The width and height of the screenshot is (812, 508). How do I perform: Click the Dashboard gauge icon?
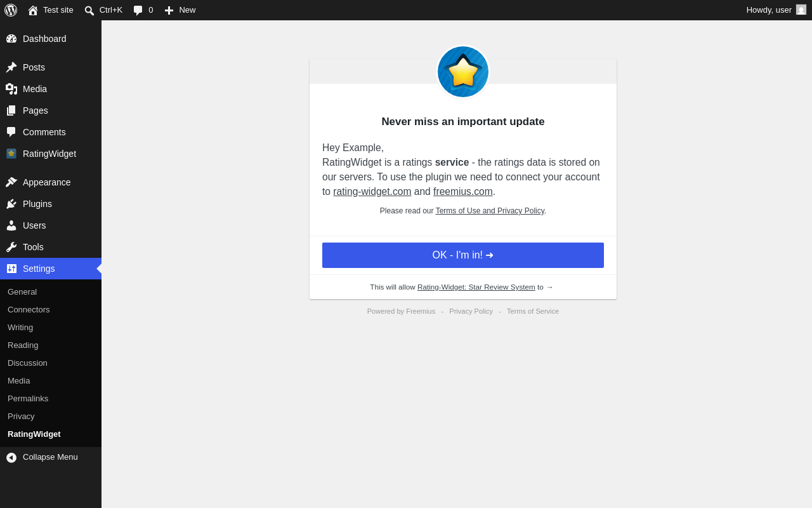pos(11,39)
